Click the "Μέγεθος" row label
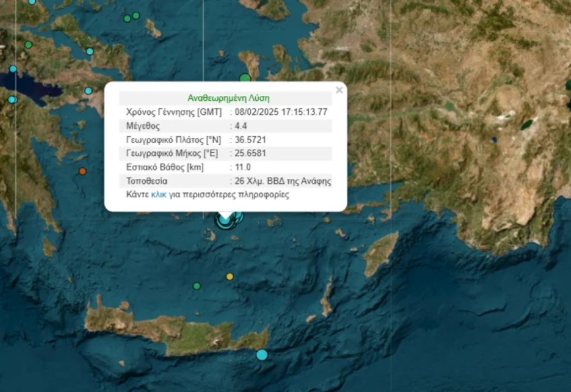This screenshot has width=571, height=392. pyautogui.click(x=143, y=126)
